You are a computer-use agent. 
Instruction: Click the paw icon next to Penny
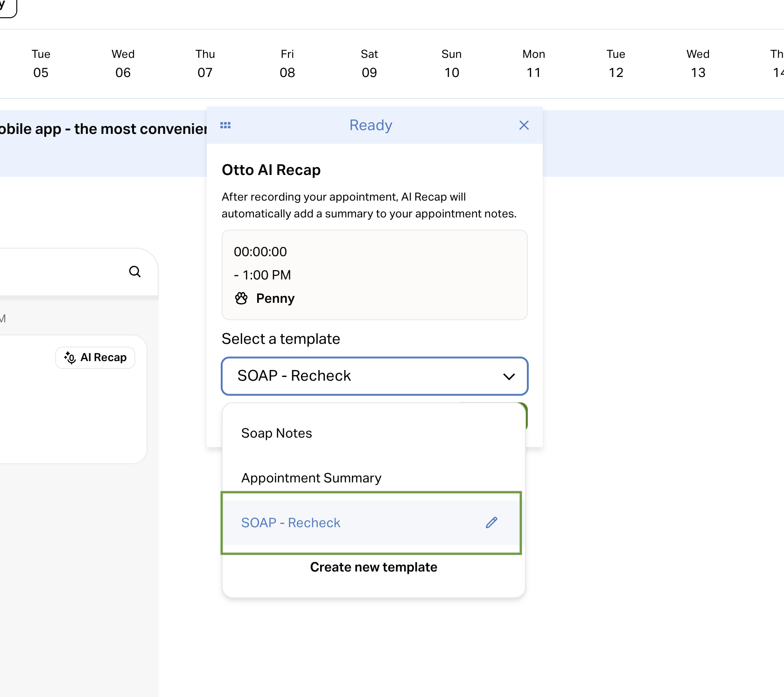tap(241, 299)
